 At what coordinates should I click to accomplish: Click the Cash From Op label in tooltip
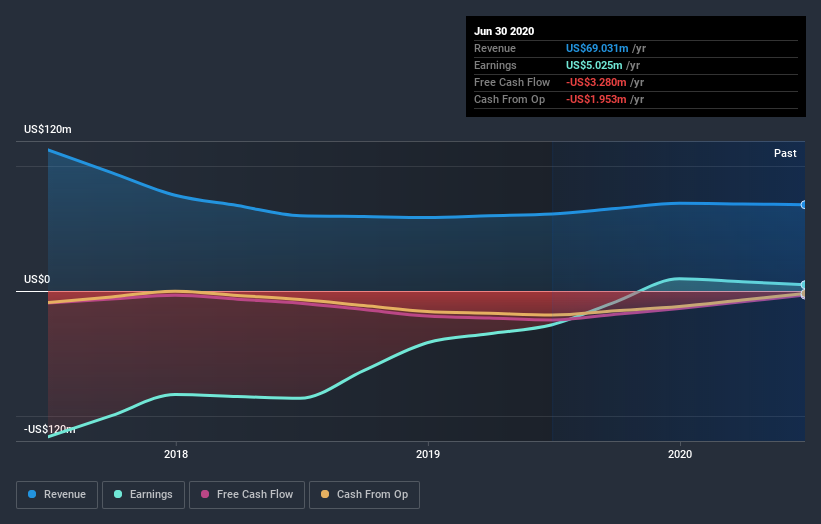(x=509, y=99)
